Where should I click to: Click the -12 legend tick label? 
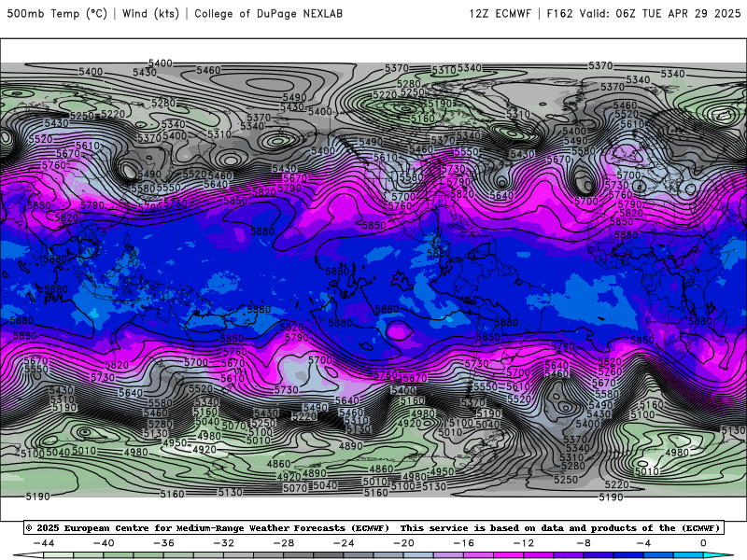(x=524, y=543)
